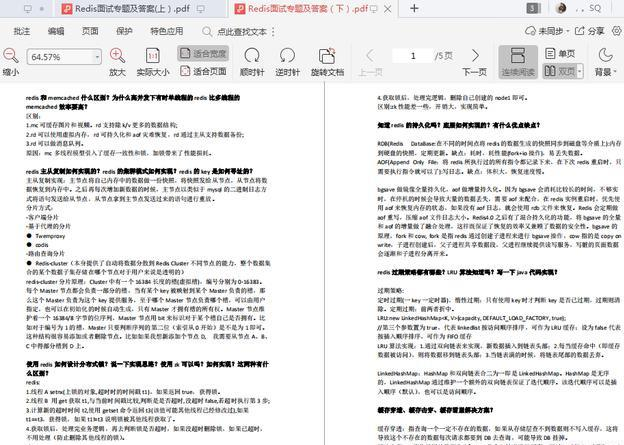Click the monitor icon at far left of tab bar
Viewport: 624px width, 445px height.
click(27, 9)
